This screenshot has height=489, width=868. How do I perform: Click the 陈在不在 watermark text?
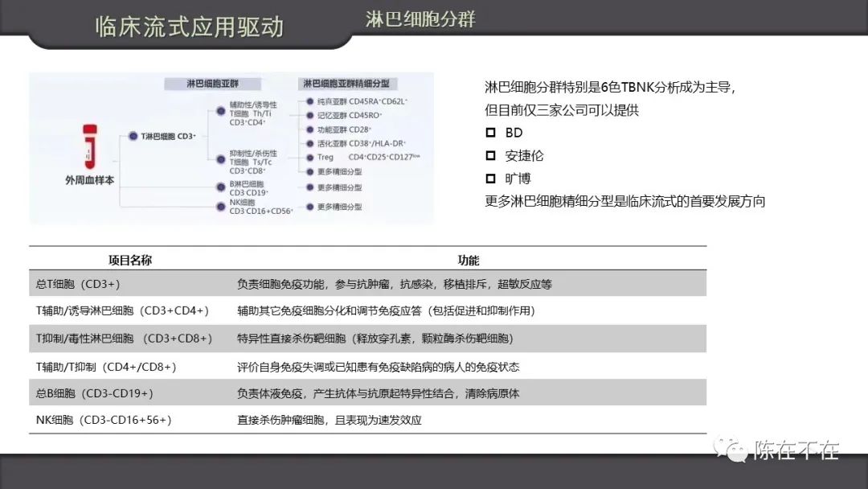(x=796, y=450)
